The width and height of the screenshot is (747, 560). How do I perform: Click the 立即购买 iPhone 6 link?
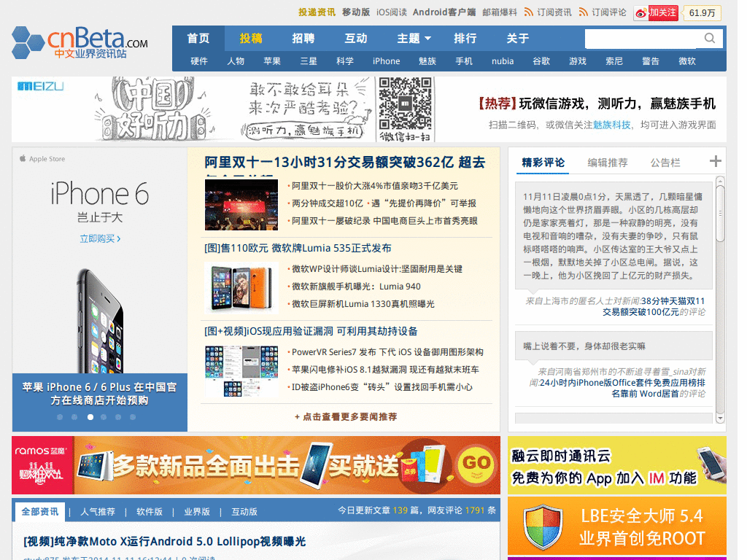point(100,238)
